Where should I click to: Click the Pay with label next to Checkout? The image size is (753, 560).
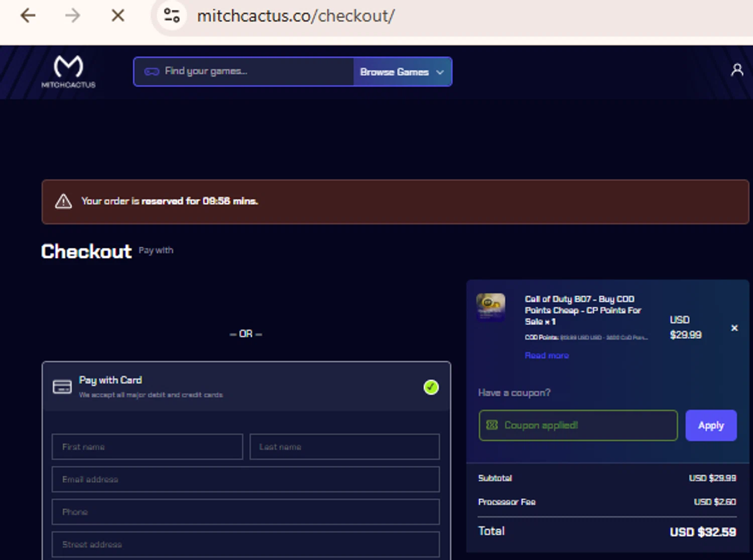pos(156,250)
